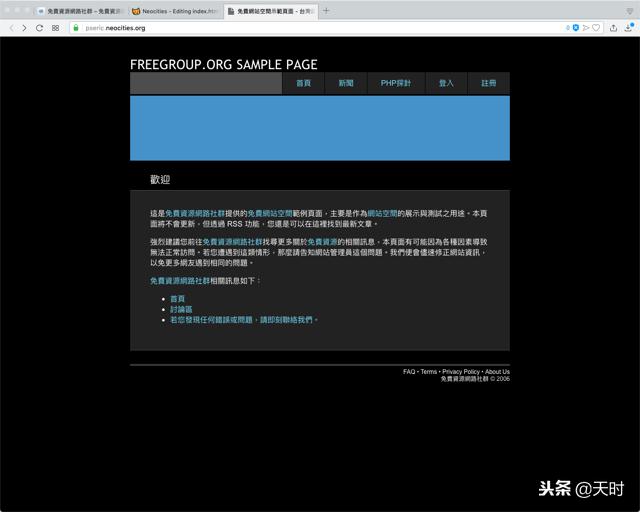Click the heart bookmark icon
This screenshot has width=640, height=512.
pos(597,28)
